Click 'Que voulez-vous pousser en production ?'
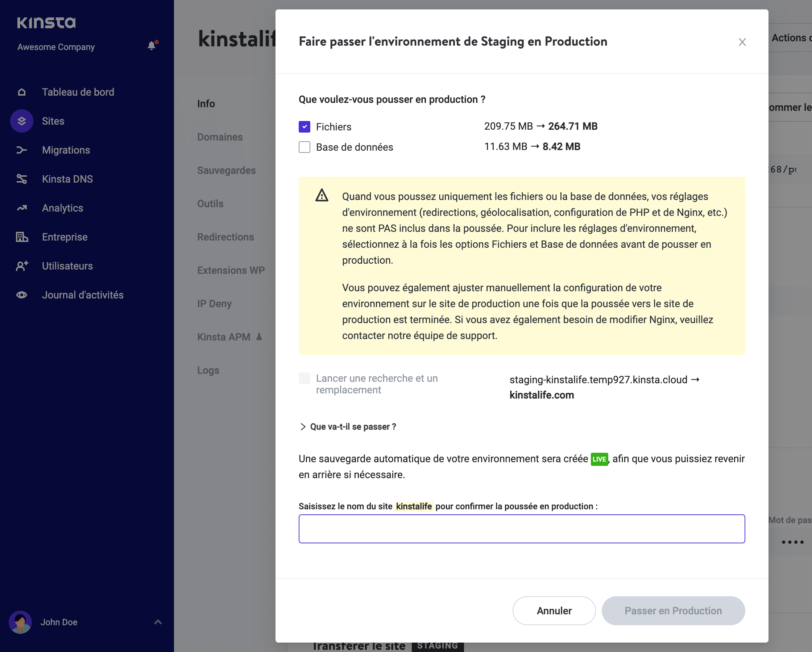 392,99
